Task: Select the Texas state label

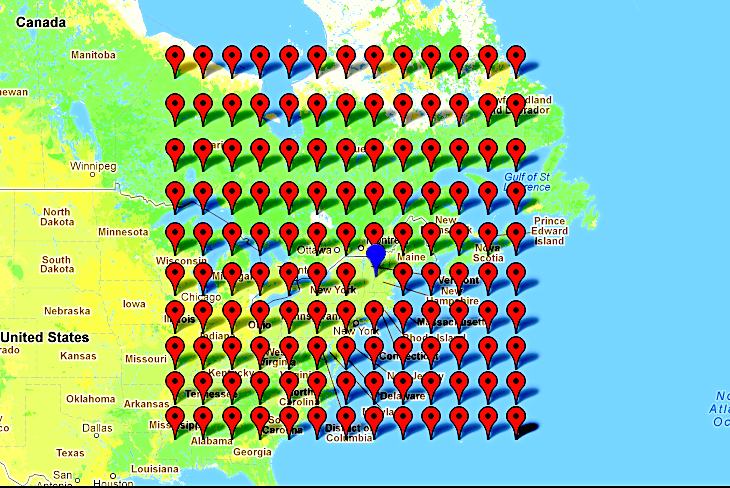Action: coord(70,453)
